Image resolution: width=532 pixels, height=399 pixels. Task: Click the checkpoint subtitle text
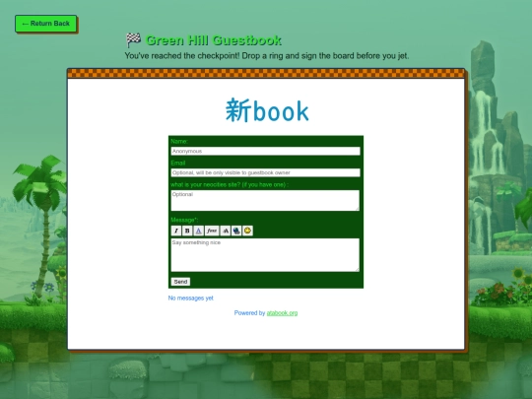267,55
